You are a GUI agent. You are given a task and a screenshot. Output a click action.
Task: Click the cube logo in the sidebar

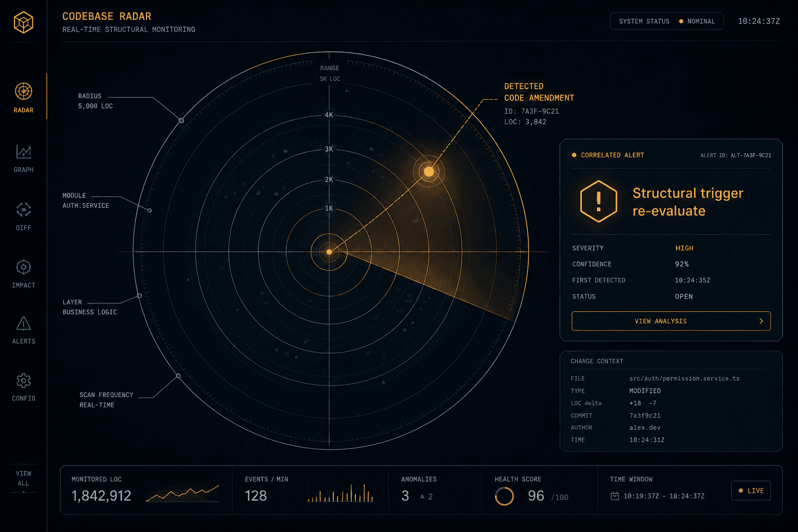23,22
